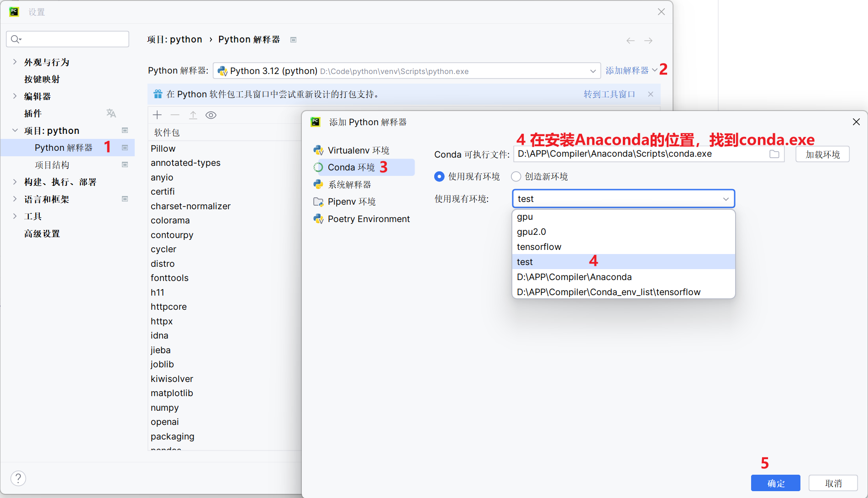This screenshot has width=868, height=498.
Task: Expand 工具 tree node
Action: click(x=15, y=216)
